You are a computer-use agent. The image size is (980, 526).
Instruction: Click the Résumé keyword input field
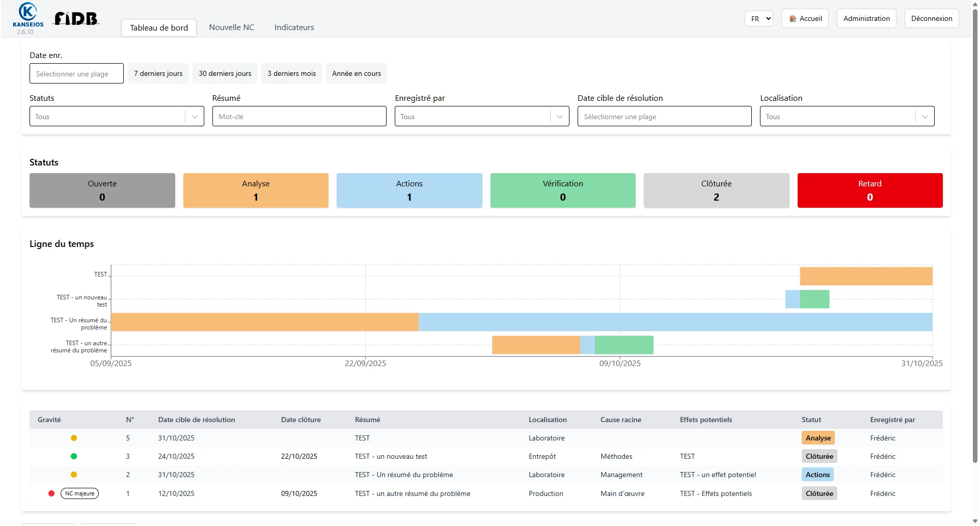pyautogui.click(x=299, y=117)
